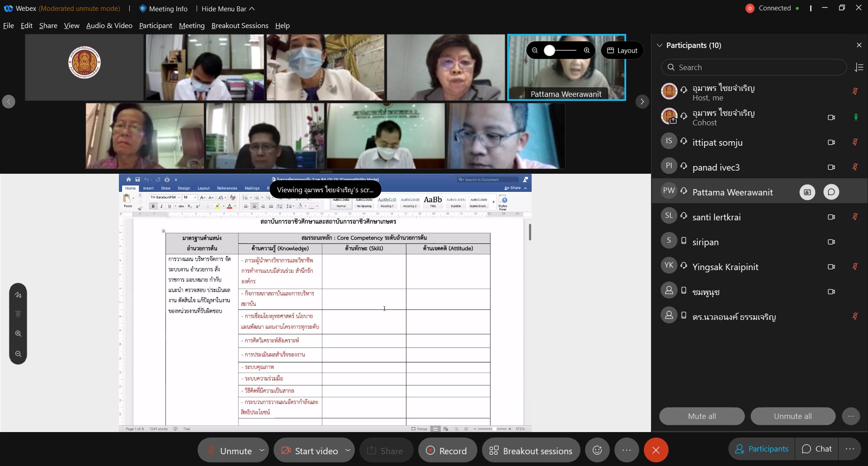868x466 pixels.
Task: Open the Chat panel
Action: (816, 449)
